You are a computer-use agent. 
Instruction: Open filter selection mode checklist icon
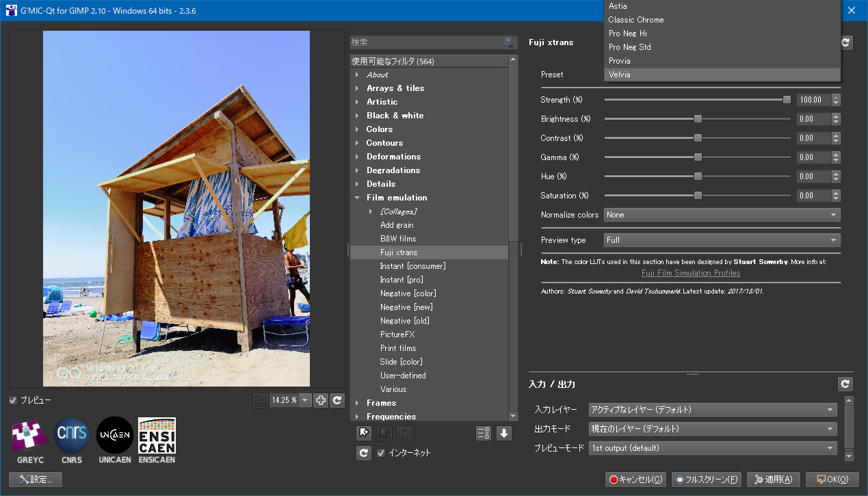click(484, 433)
